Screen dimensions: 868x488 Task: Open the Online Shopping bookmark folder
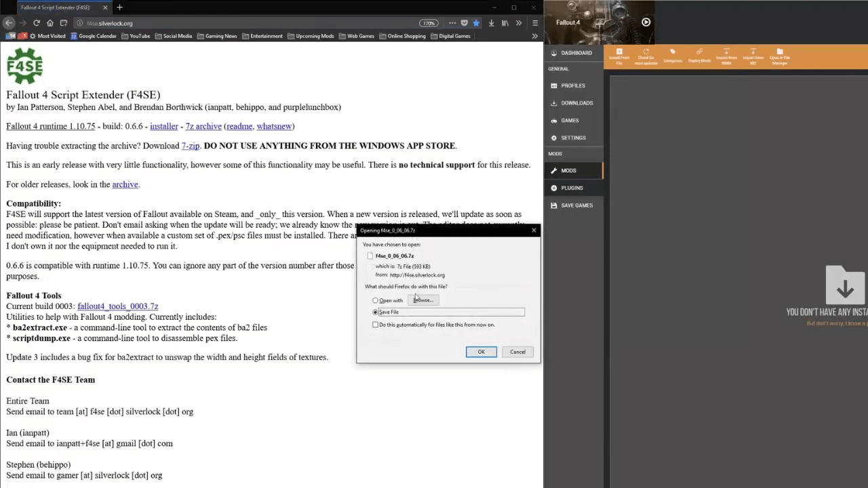coord(402,36)
